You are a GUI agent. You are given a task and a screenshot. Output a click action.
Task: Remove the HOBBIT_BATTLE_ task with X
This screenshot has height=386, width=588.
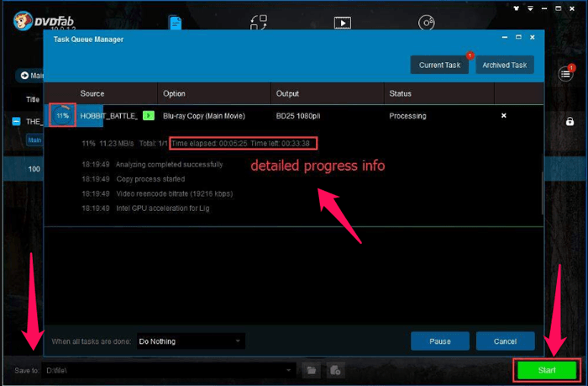point(504,115)
